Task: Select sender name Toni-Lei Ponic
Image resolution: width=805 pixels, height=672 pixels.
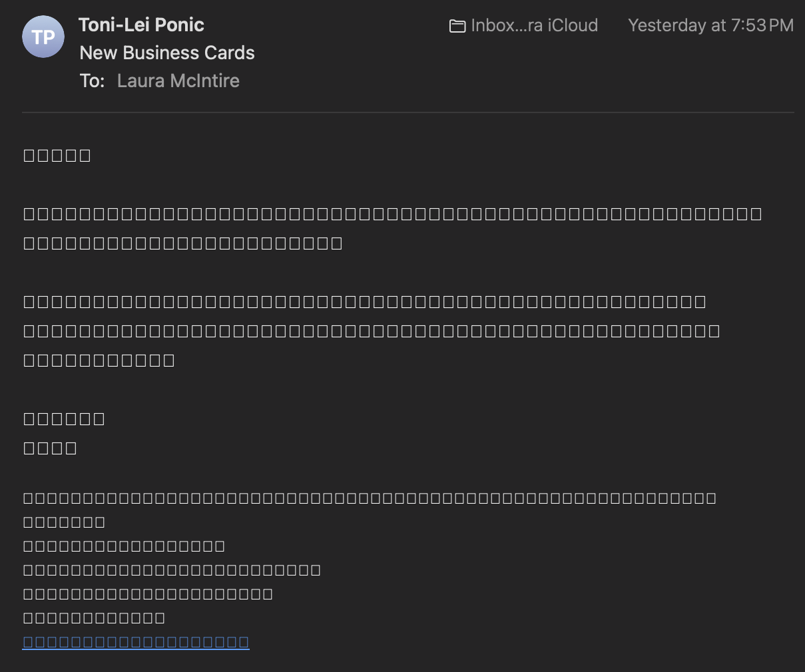Action: pos(141,25)
